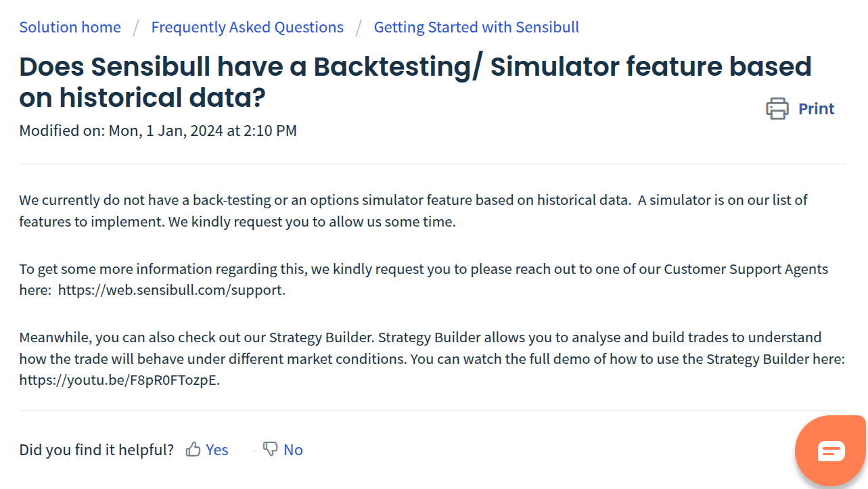This screenshot has height=489, width=868.
Task: Click the Backtesting/Simulator article title
Action: (x=415, y=83)
